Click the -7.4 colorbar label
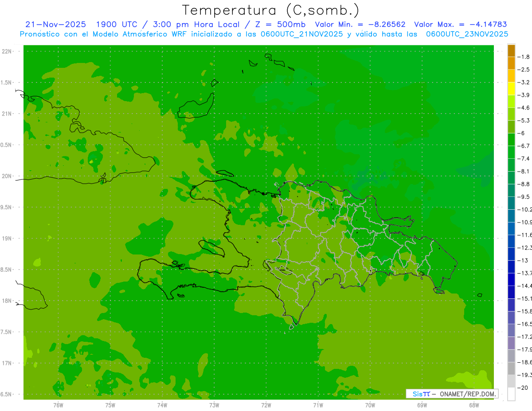The width and height of the screenshot is (532, 411). click(x=524, y=158)
